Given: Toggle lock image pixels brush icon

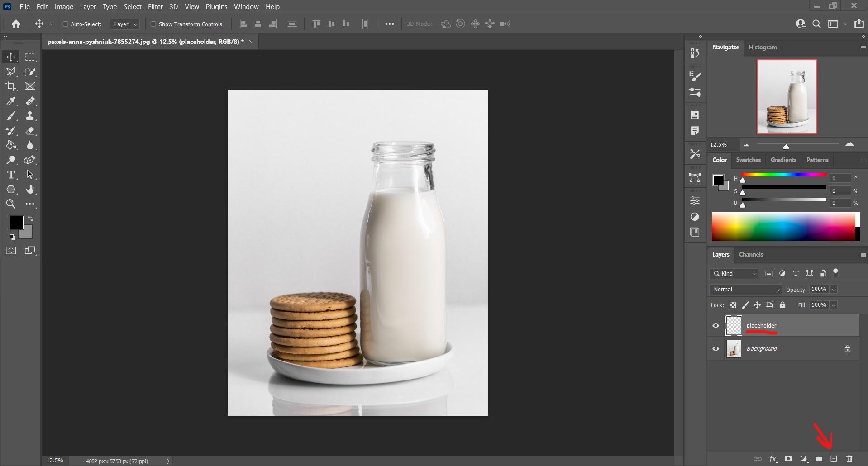Looking at the screenshot, I should coord(745,305).
